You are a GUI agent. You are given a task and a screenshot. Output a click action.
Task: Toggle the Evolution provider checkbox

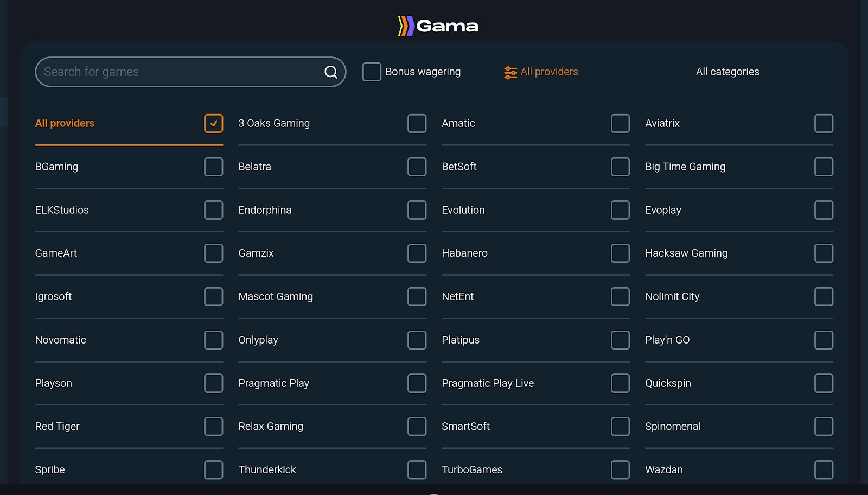coord(621,210)
